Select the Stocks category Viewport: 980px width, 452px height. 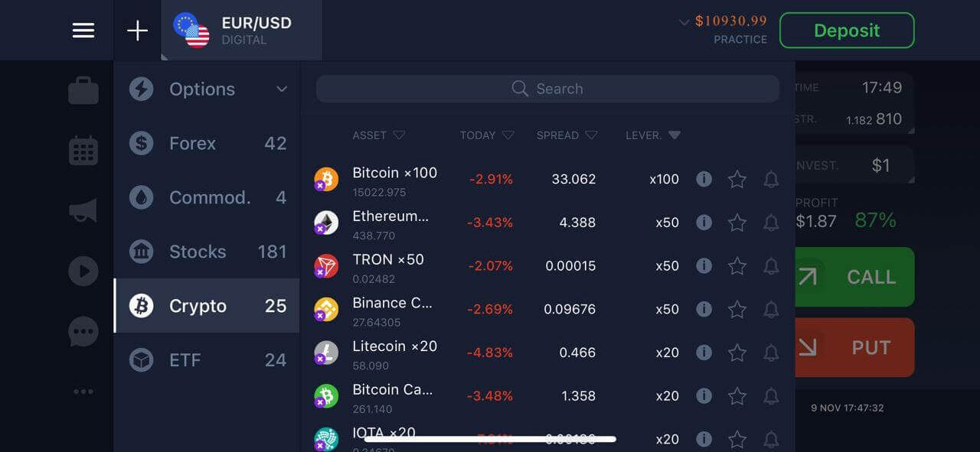click(x=207, y=252)
